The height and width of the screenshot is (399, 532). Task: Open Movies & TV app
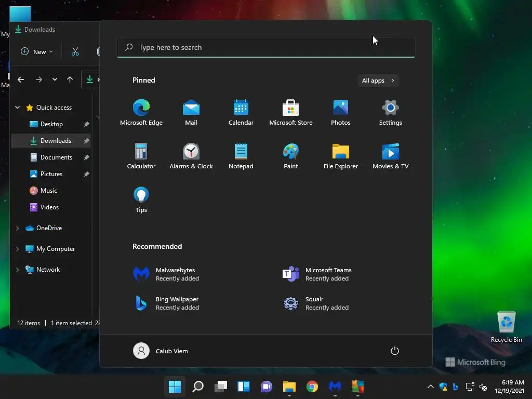[391, 156]
